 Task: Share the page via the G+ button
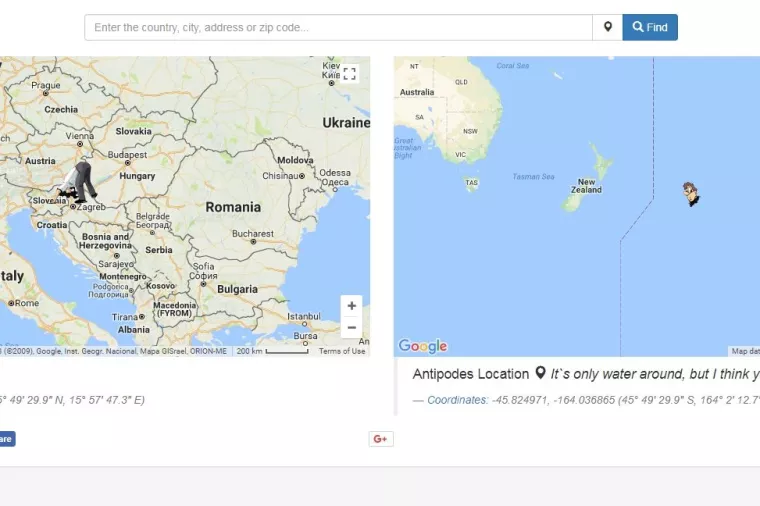380,439
